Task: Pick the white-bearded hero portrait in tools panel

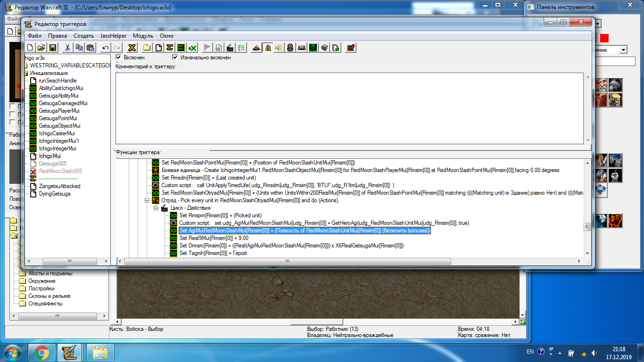Action: pos(601,85)
